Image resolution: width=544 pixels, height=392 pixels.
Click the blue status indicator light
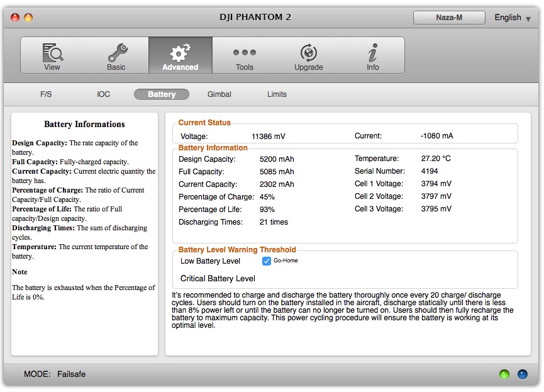pos(523,374)
